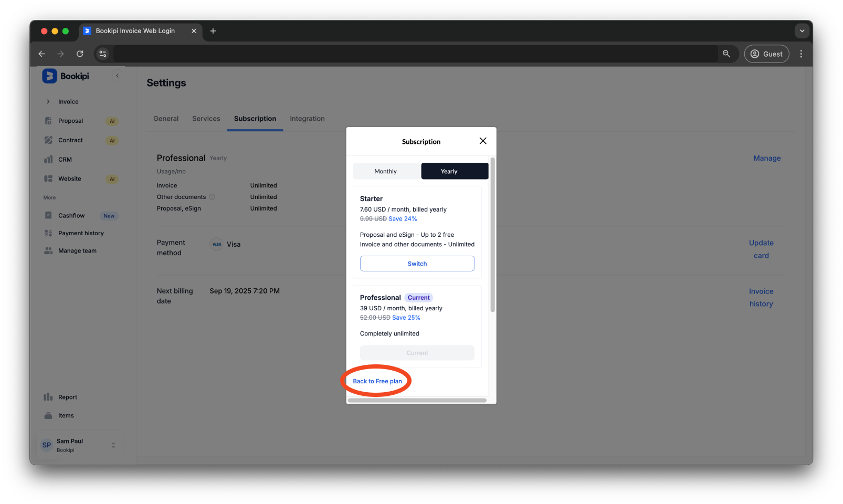
Task: Click the Items sidebar icon
Action: (48, 415)
